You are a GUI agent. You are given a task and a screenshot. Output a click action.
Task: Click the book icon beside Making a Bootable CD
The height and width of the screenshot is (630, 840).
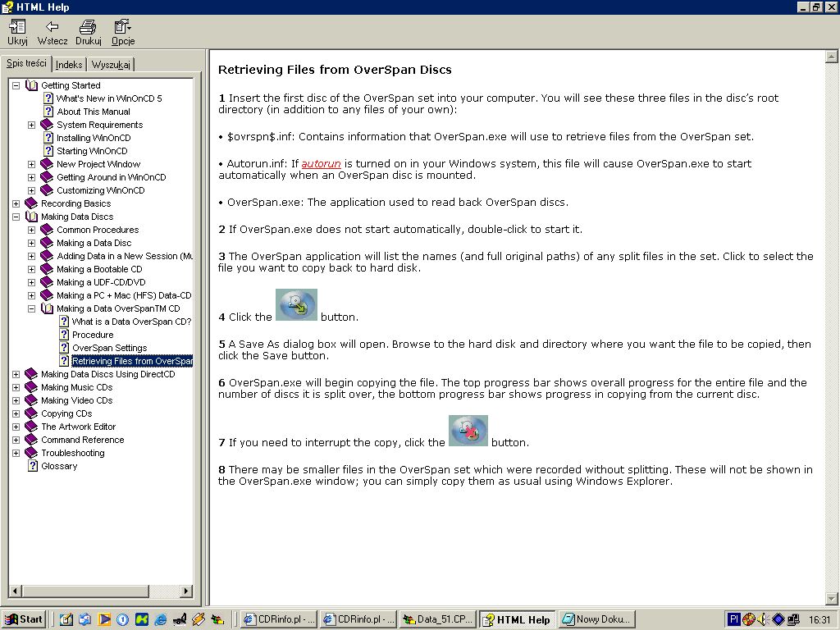(x=47, y=269)
